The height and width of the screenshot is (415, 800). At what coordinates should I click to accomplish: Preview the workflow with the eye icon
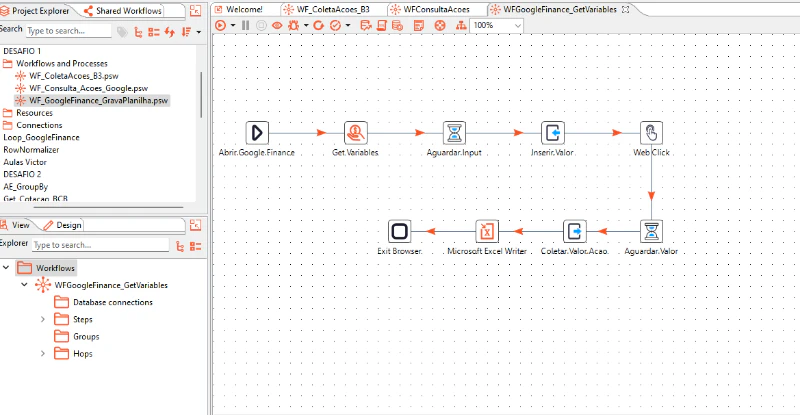pyautogui.click(x=277, y=25)
